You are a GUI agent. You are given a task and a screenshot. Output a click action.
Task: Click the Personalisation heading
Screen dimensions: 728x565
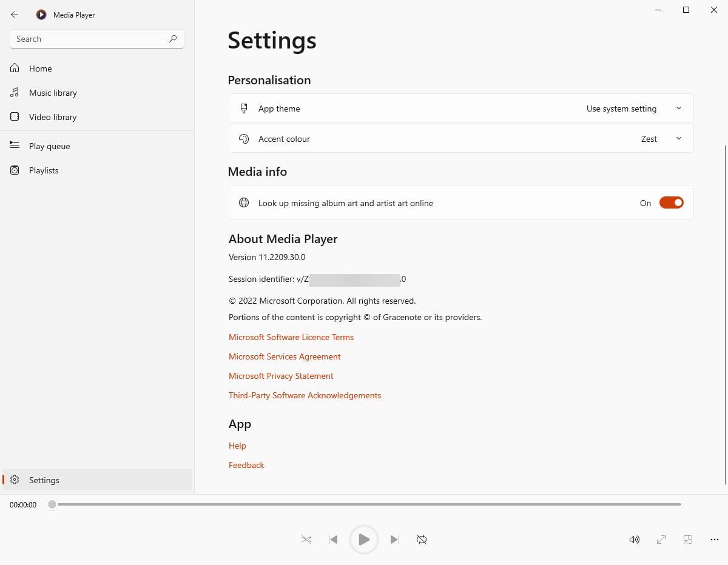click(269, 80)
